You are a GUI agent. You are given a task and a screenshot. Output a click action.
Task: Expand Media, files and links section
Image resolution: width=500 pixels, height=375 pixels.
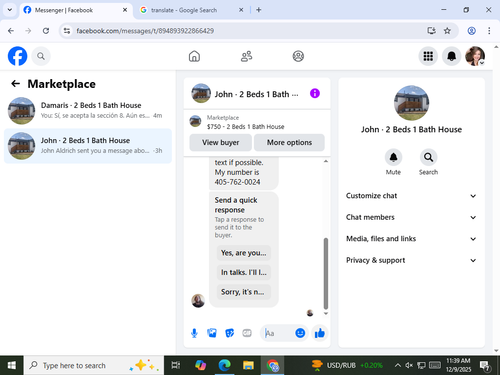pyautogui.click(x=411, y=239)
